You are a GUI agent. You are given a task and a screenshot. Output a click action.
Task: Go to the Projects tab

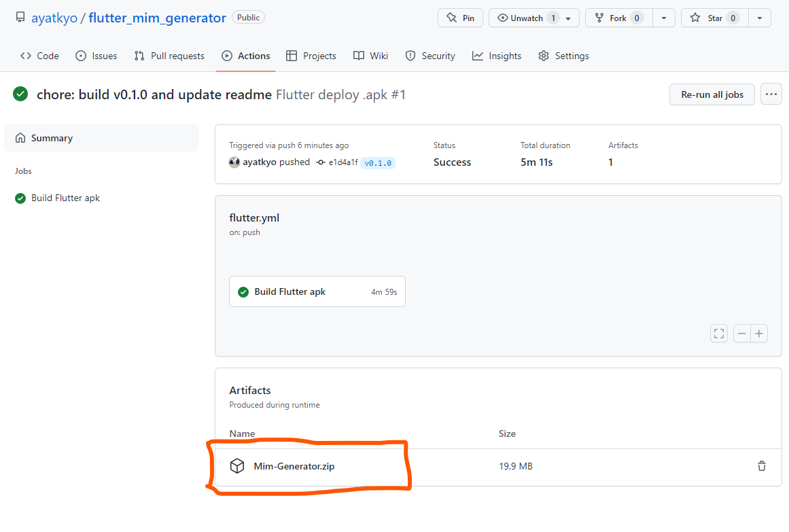click(311, 56)
